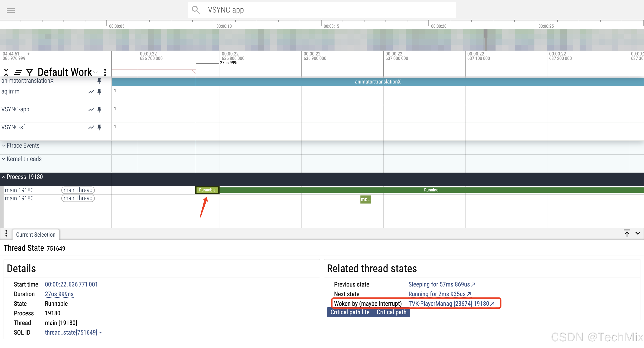Move details panel to top with the arrow icon
This screenshot has width=644, height=348.
(x=627, y=233)
